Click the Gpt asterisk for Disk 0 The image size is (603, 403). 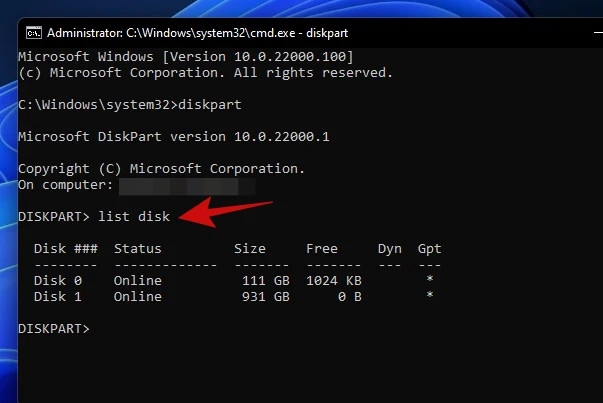click(x=430, y=279)
